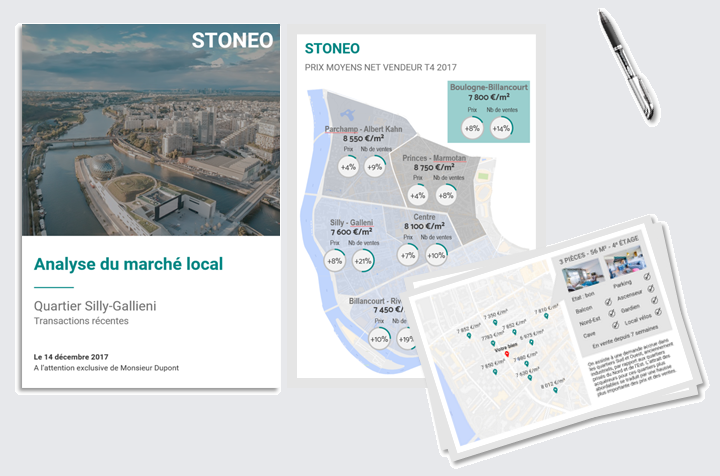
Task: Click the 'Boulogne-Billancourt' box title
Action: click(x=489, y=87)
